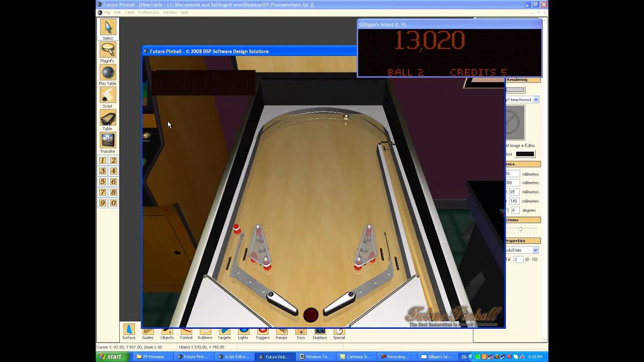Viewport: 644px width, 362px height.
Task: Select layer number 3 button
Action: click(x=103, y=171)
